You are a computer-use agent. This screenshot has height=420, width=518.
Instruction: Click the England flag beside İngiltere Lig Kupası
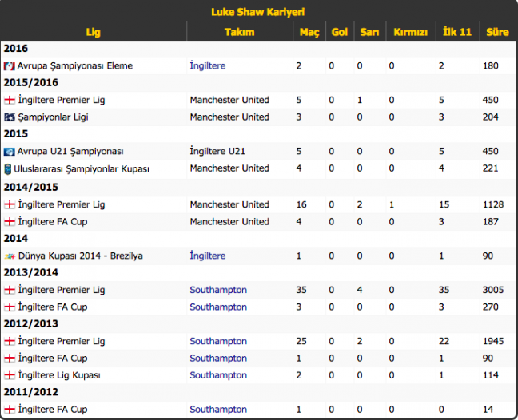[x=10, y=375]
